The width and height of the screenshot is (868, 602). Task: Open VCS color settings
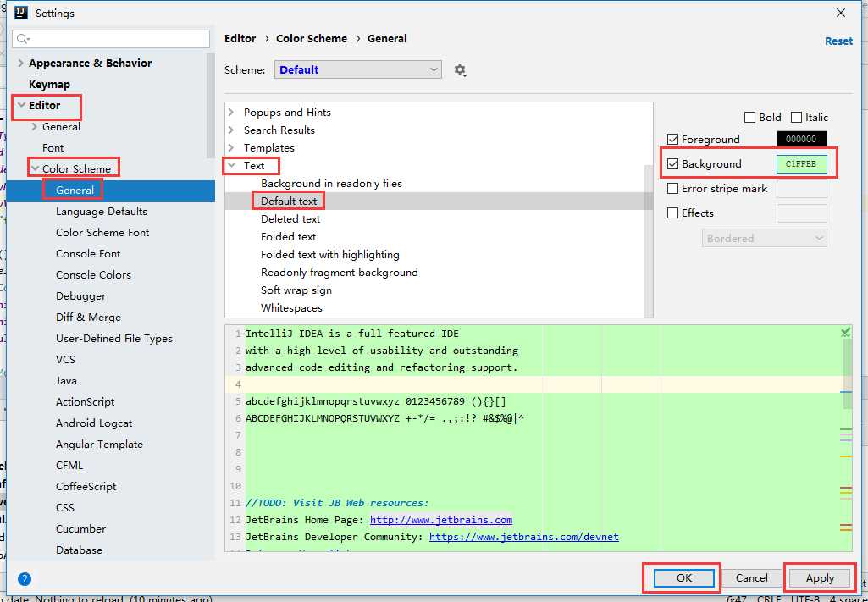click(x=65, y=360)
